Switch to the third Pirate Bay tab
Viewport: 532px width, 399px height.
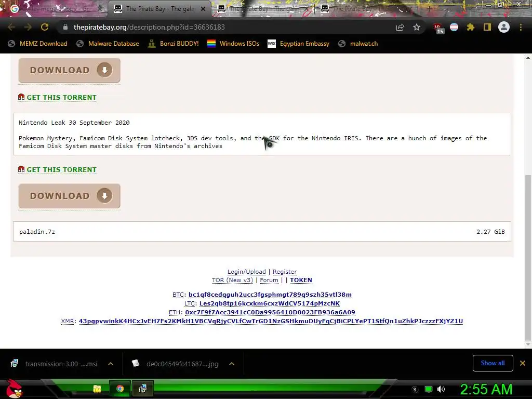(x=263, y=9)
